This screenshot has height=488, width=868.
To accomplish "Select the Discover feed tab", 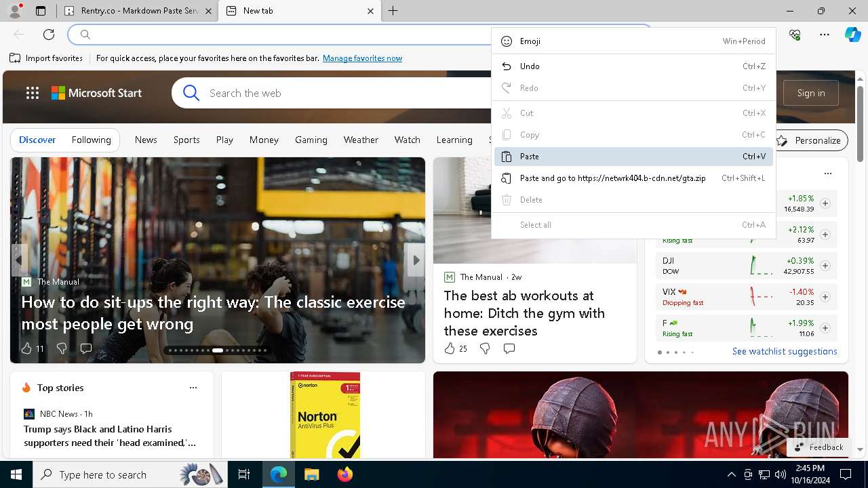I will coord(37,140).
